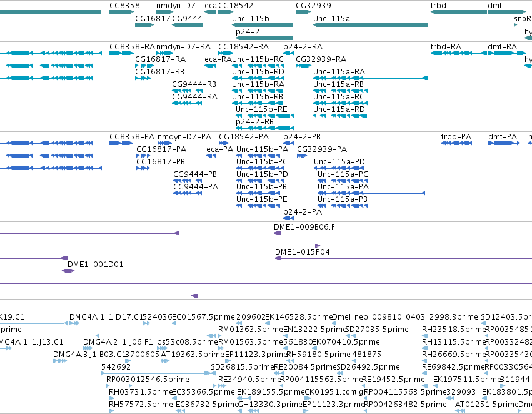
Task: Click the CG16817-RB transcript label
Action: (160, 72)
